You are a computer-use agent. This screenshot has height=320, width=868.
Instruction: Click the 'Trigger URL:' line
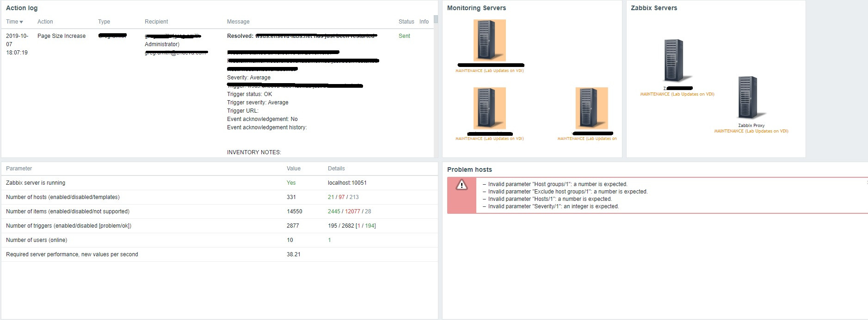point(243,111)
